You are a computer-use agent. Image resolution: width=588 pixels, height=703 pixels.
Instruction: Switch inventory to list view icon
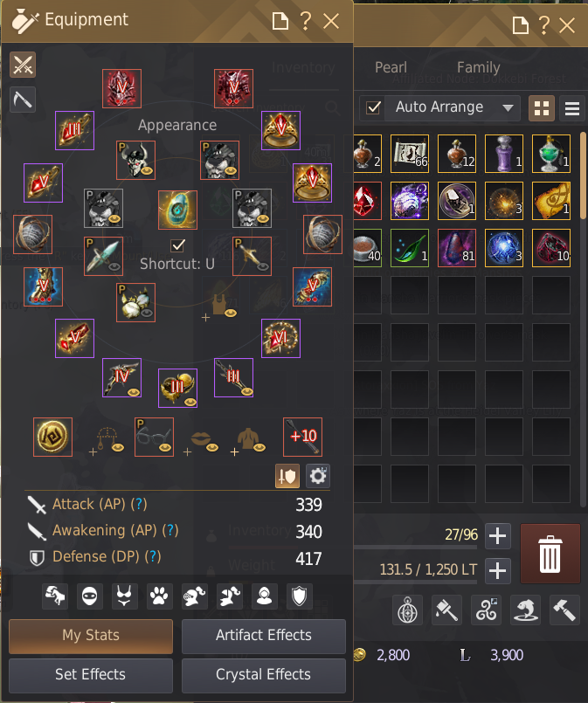coord(572,108)
